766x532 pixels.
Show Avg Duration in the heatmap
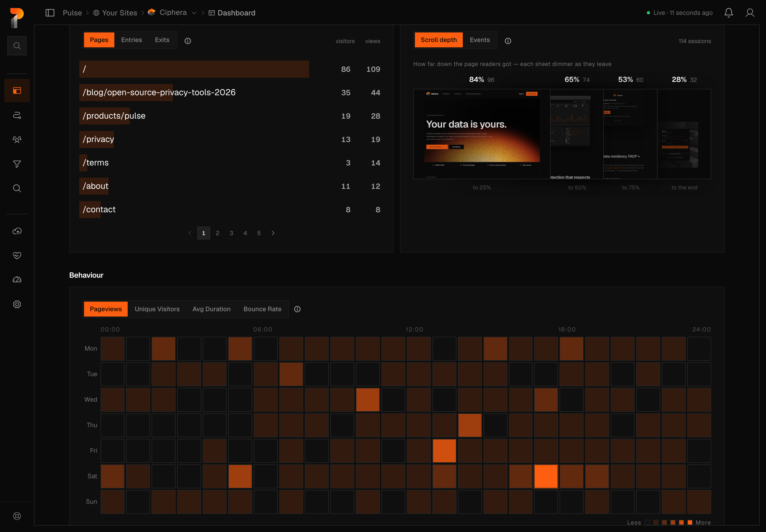(211, 309)
